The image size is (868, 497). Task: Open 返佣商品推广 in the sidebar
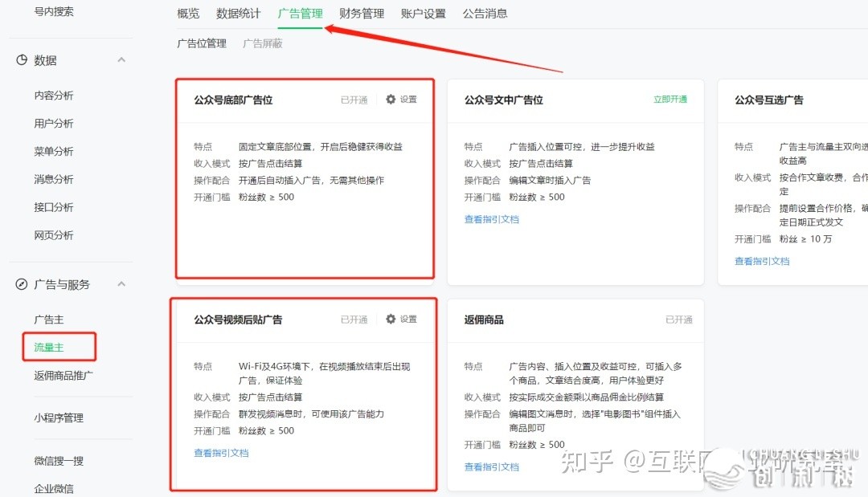pos(63,376)
